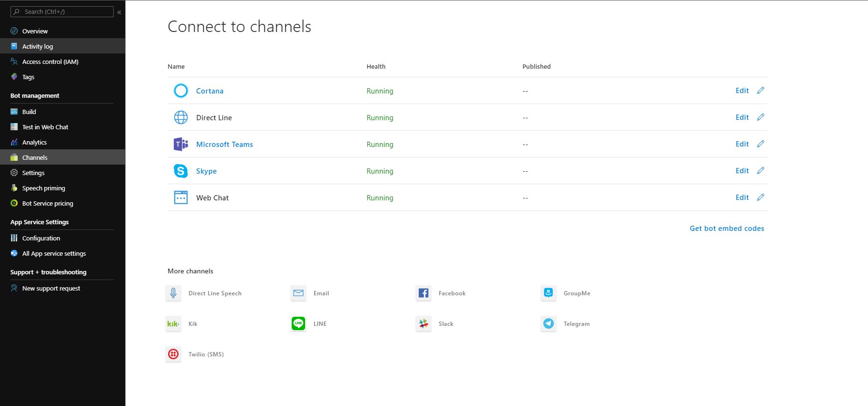
Task: Click the Telegram channel label
Action: pos(577,324)
